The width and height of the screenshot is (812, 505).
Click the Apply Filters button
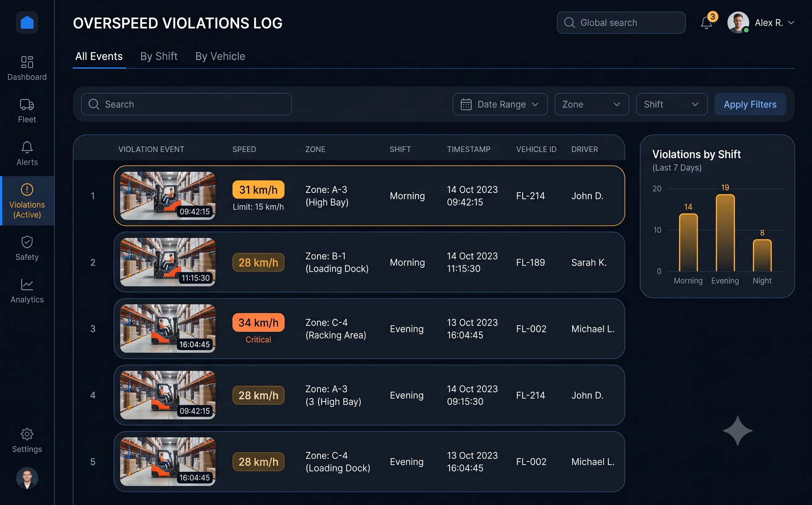coord(750,104)
